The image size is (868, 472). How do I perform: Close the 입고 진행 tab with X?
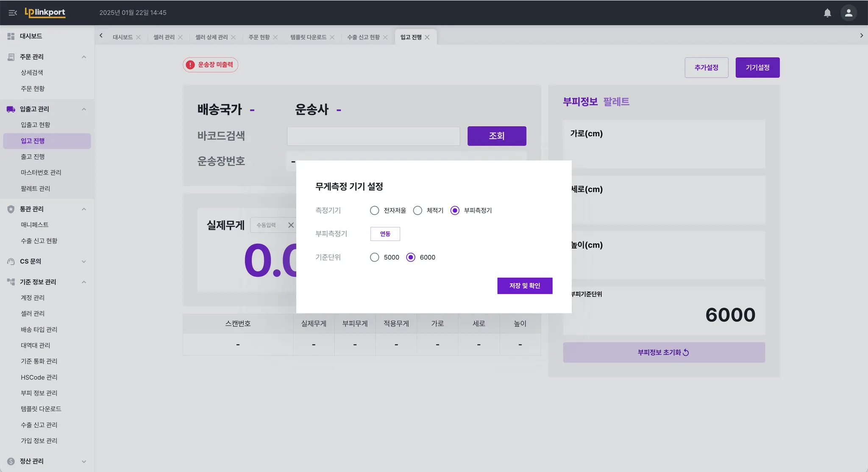point(427,37)
